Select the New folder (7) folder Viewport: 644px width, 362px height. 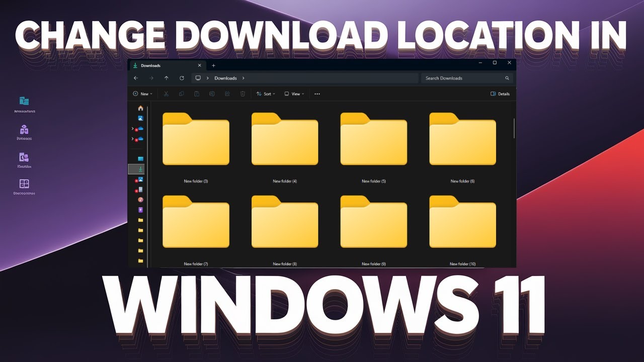196,230
